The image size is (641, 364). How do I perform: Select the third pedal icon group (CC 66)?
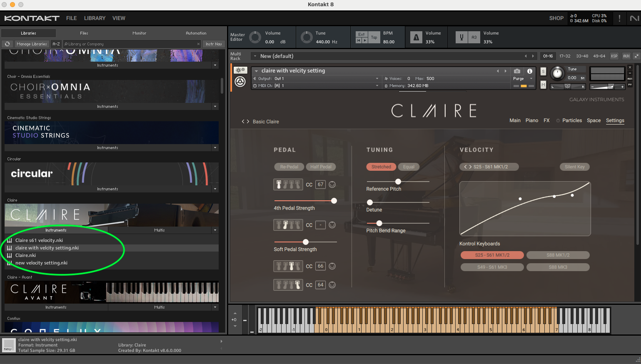coord(288,266)
